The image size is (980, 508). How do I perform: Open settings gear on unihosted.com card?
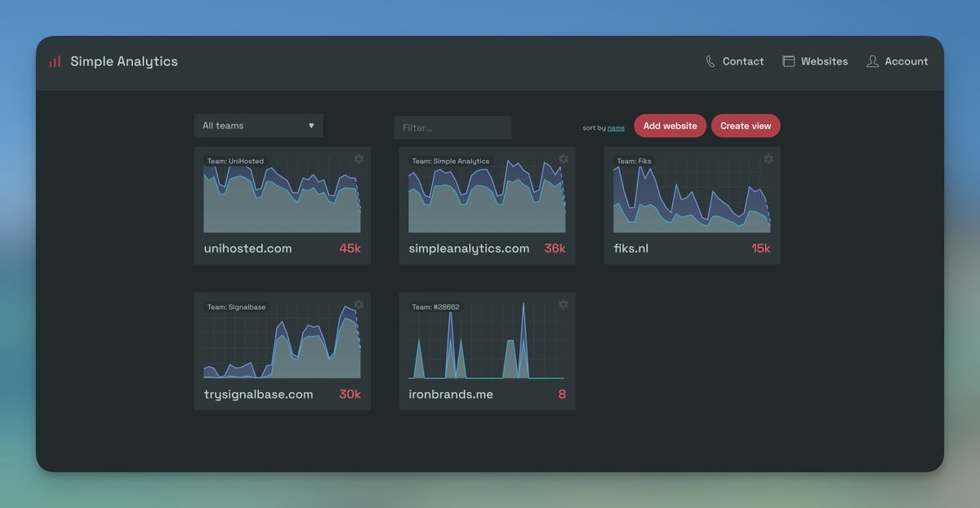(359, 158)
